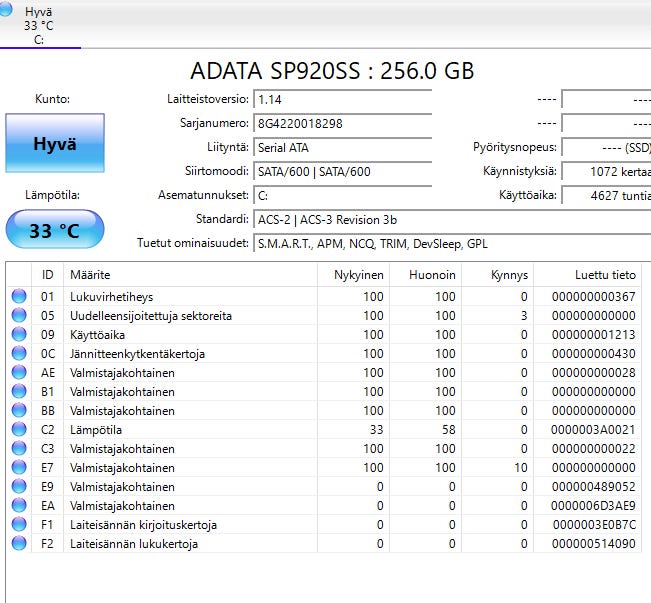Click orb beside Laiteisännän lukukertoja
Image resolution: width=651 pixels, height=603 pixels.
[x=19, y=544]
